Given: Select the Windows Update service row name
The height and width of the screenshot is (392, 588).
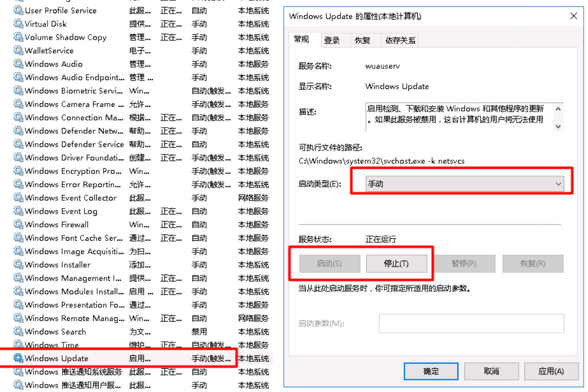Looking at the screenshot, I should (57, 358).
